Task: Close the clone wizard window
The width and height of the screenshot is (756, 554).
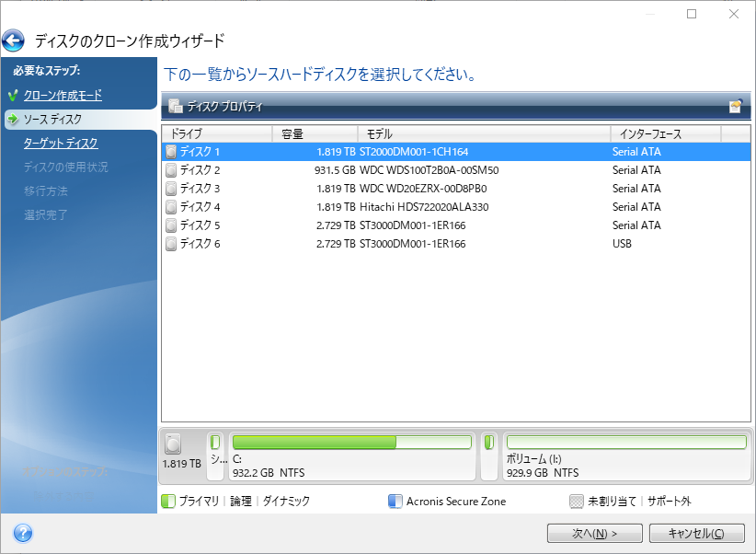Action: (x=734, y=14)
